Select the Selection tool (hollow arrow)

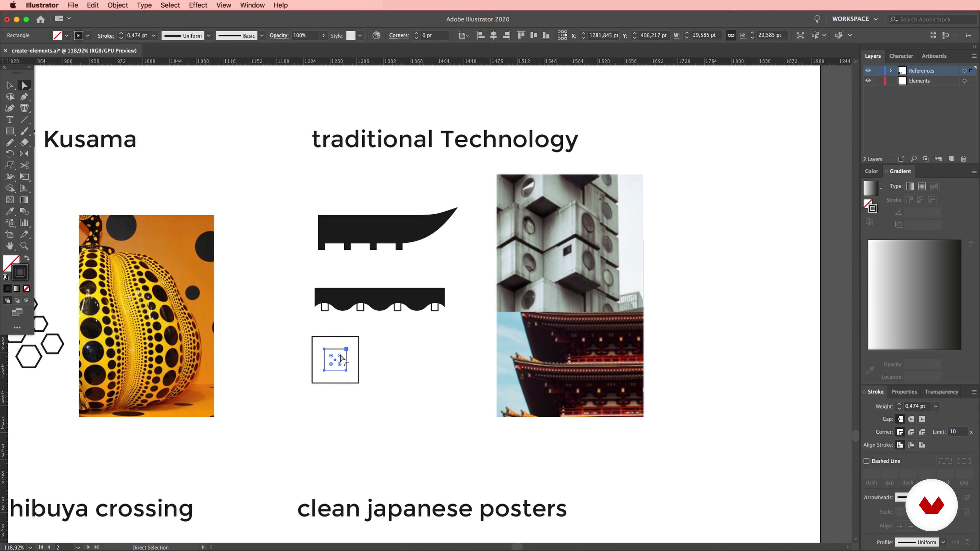[10, 85]
